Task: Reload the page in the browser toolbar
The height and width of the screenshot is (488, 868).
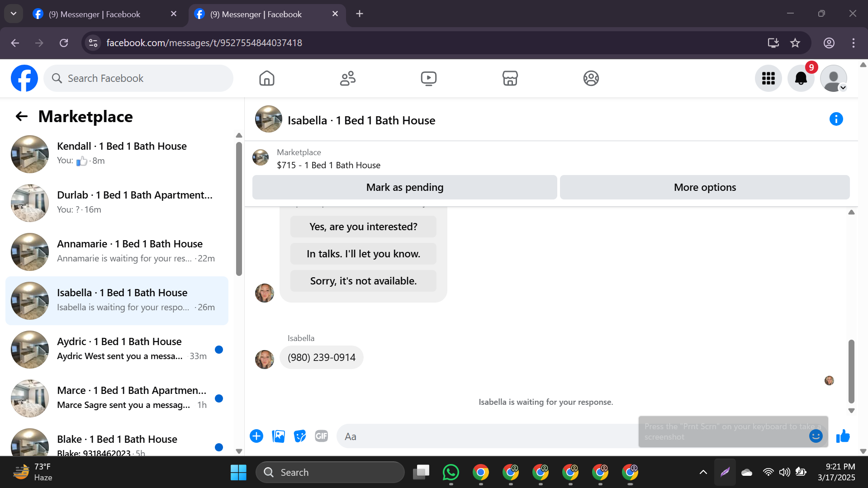Action: point(64,43)
